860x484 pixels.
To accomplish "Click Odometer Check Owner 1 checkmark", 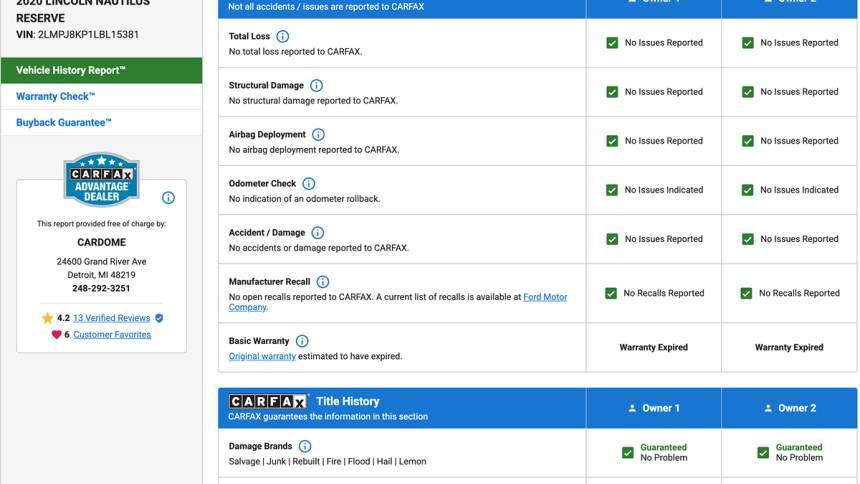I will [x=612, y=190].
